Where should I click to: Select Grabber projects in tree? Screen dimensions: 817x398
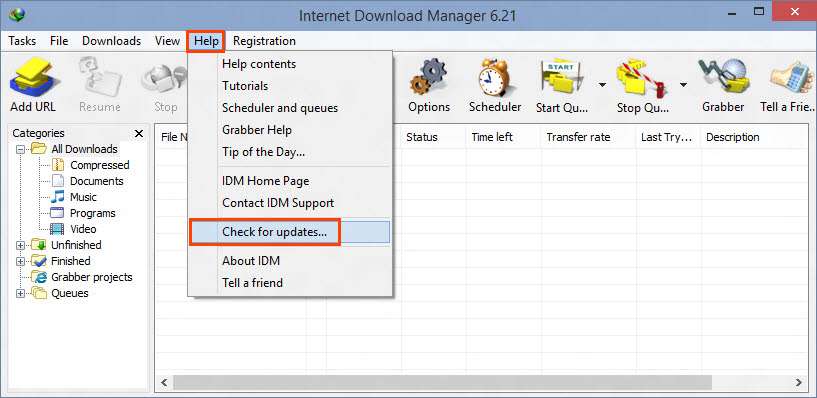click(92, 277)
